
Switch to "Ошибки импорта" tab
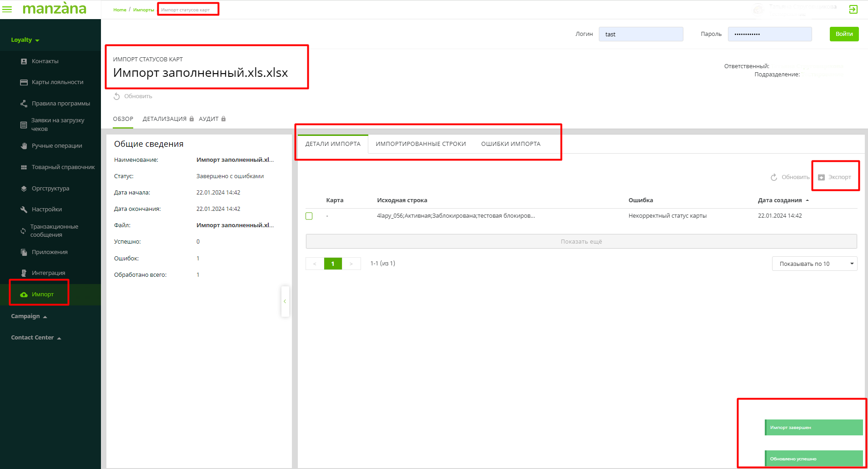click(511, 144)
